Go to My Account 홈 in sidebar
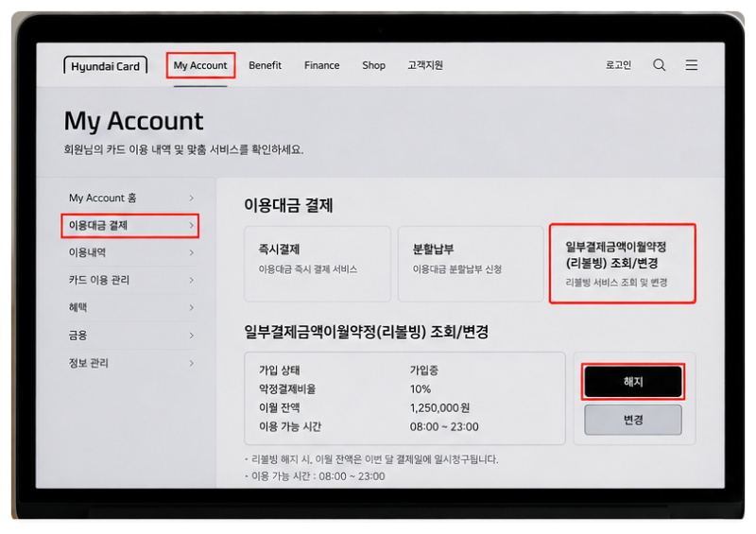Screen dimensions: 756x534 130,198
